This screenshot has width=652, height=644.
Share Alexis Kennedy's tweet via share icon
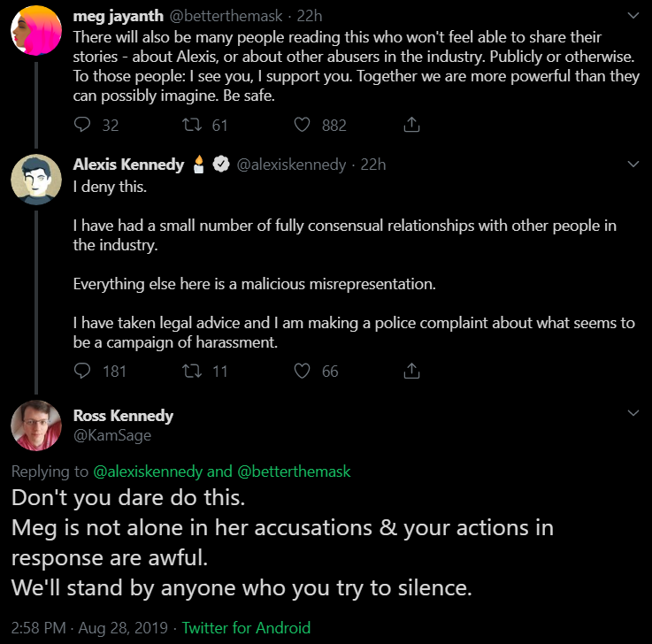tap(411, 371)
